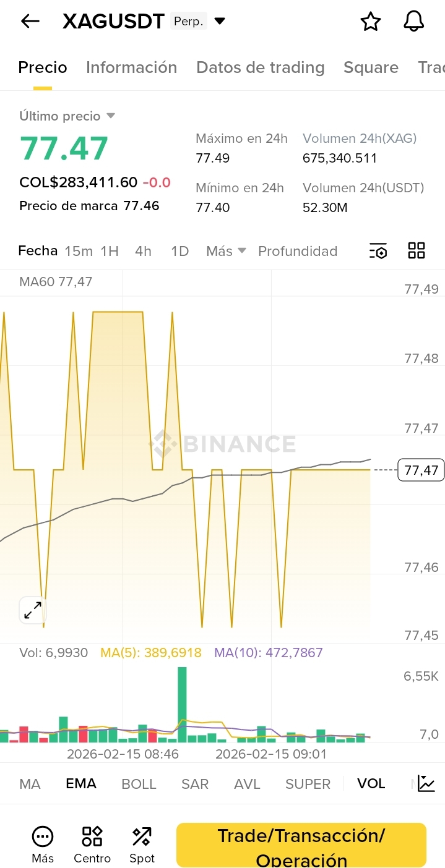445x868 pixels.
Task: Open the indicators chart icon
Action: [426, 783]
